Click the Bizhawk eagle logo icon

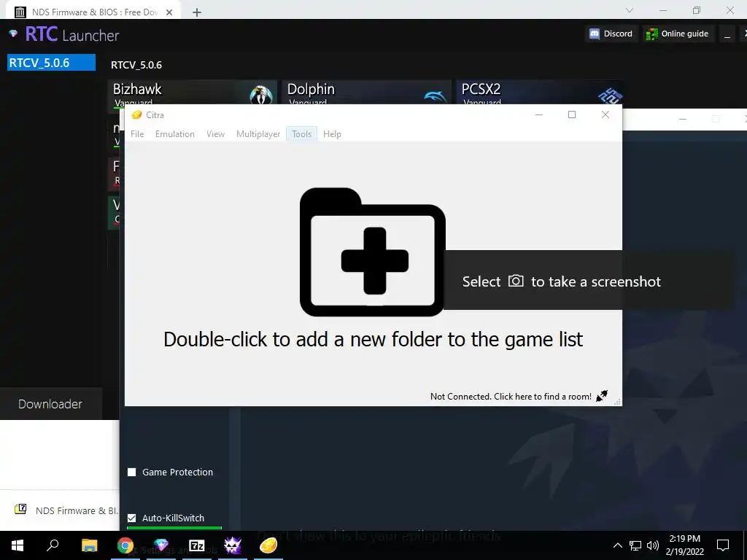coord(261,96)
